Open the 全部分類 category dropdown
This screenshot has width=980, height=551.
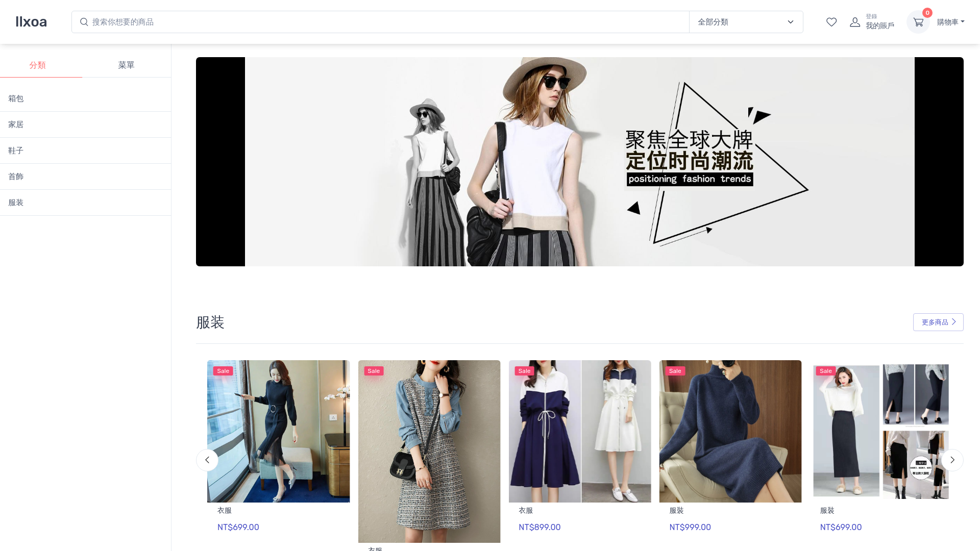[746, 22]
